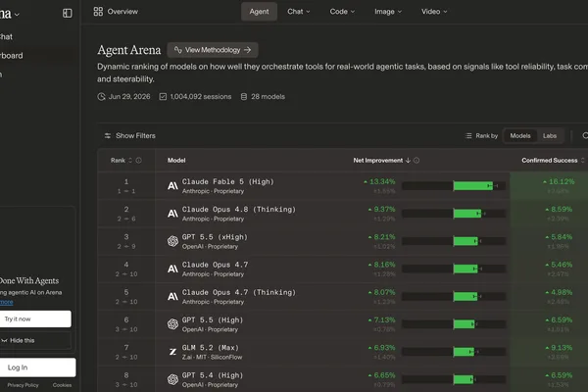Click the Show Filters button

[129, 136]
